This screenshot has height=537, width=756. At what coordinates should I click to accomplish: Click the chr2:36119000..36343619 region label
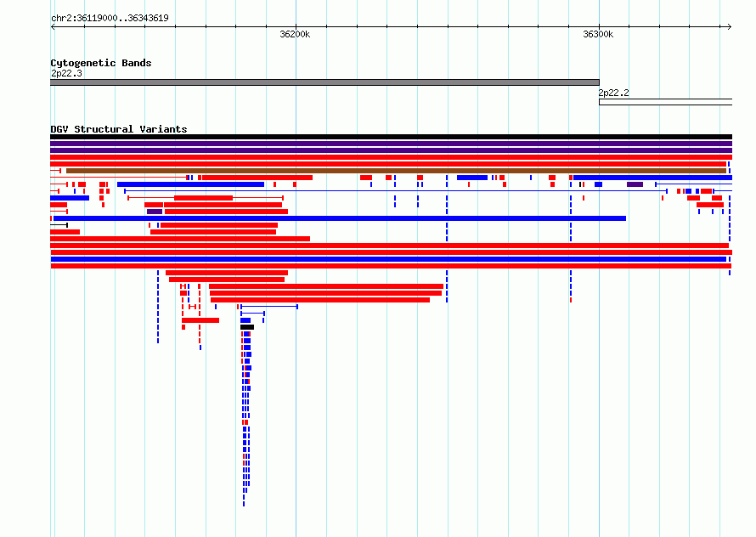[x=110, y=18]
